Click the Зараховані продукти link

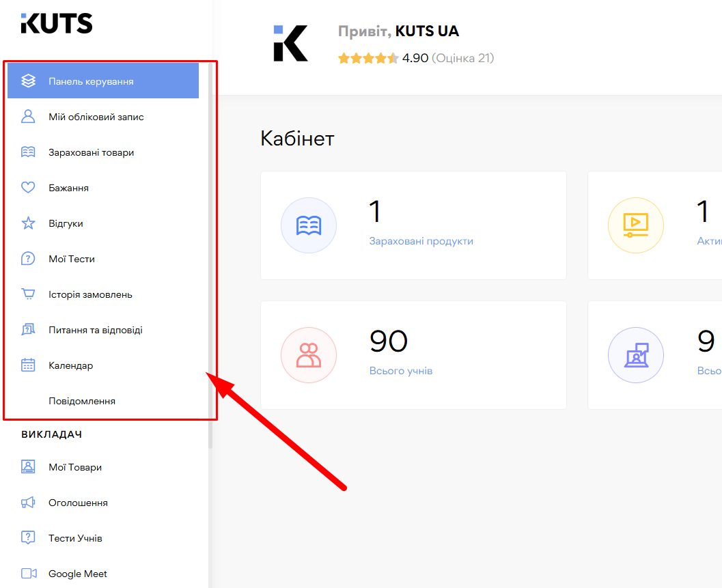[421, 241]
